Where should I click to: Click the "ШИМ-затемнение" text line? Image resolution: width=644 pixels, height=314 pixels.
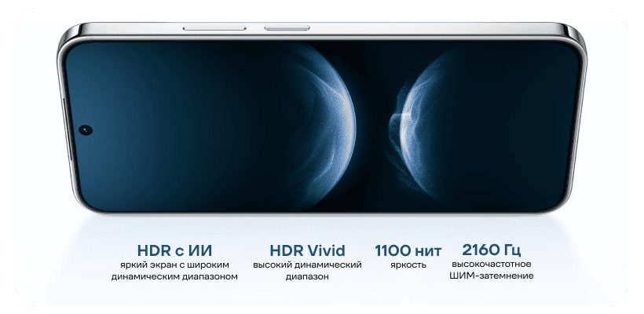(x=492, y=276)
